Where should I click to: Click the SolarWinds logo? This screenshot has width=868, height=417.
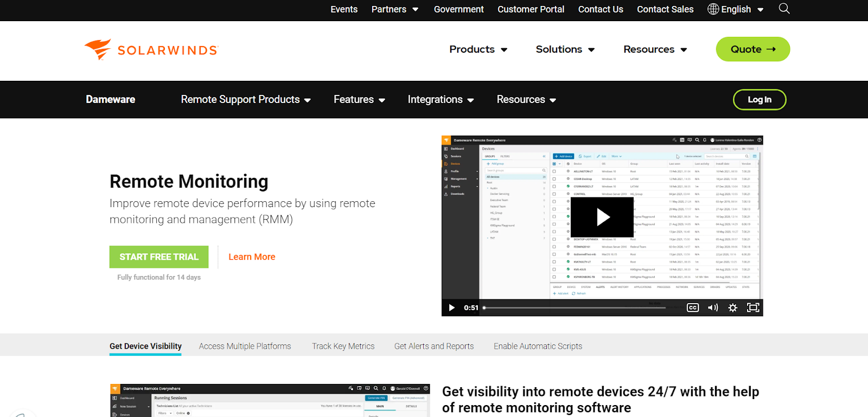coord(151,50)
